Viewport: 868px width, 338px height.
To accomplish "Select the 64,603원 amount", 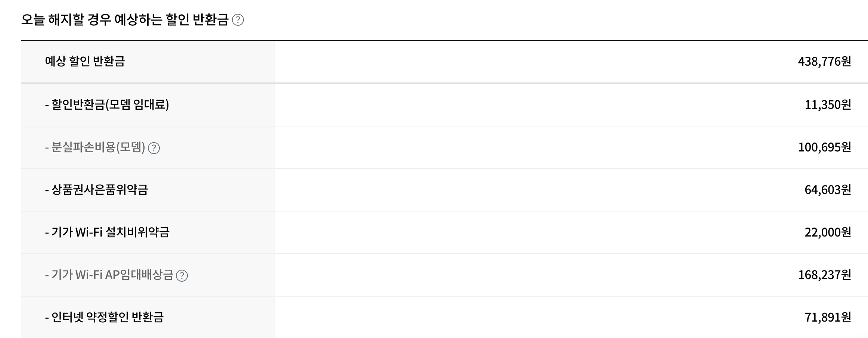I will click(x=828, y=190).
